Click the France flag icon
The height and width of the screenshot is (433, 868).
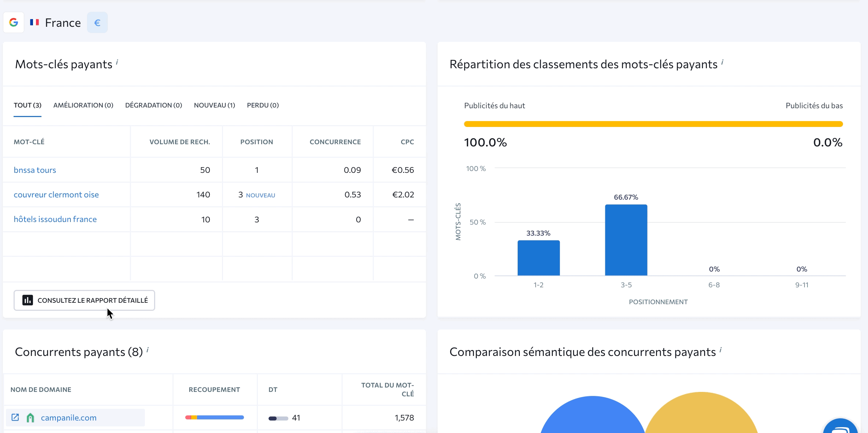point(34,22)
